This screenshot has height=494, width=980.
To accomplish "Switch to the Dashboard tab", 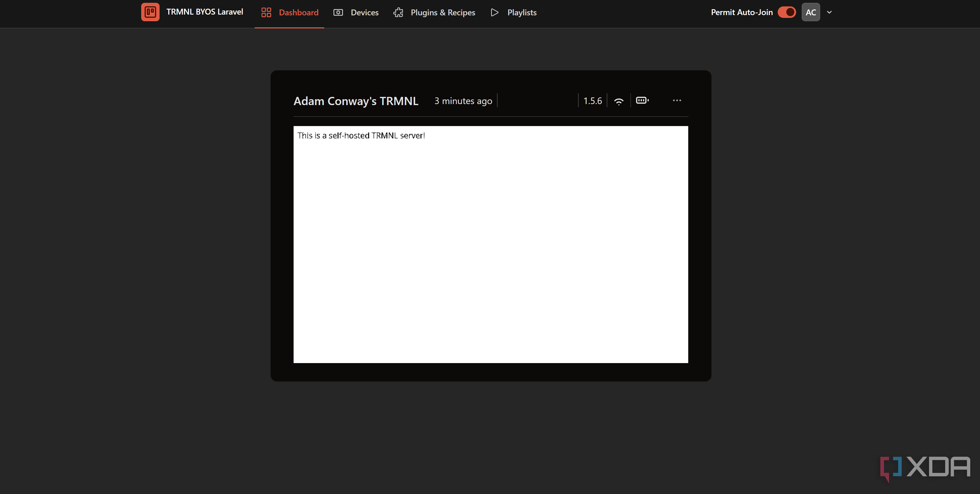I will click(x=289, y=13).
